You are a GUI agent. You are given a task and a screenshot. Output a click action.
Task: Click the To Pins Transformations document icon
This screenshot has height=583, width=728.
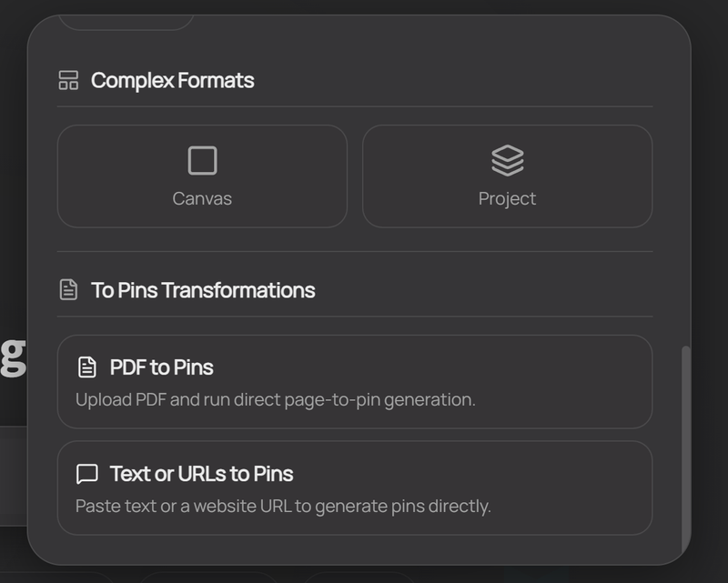point(68,290)
